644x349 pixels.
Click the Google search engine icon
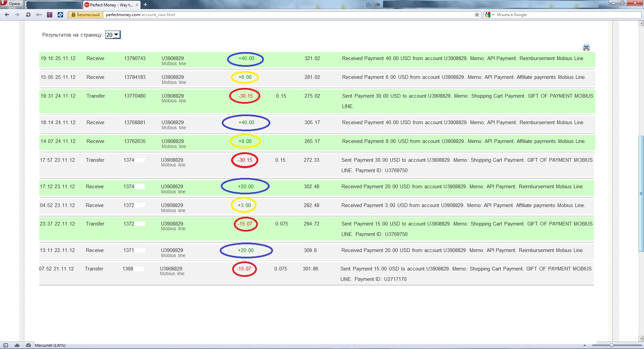click(x=488, y=15)
